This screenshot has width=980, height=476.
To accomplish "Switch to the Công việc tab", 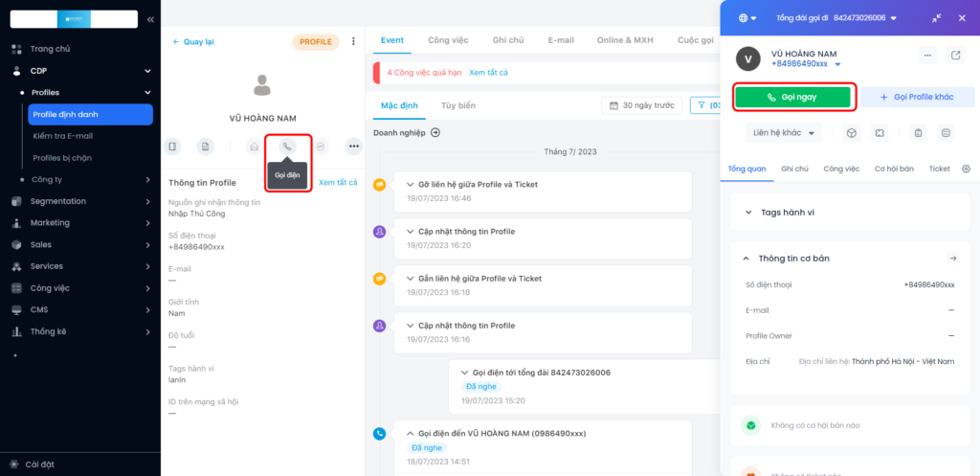I will point(448,40).
